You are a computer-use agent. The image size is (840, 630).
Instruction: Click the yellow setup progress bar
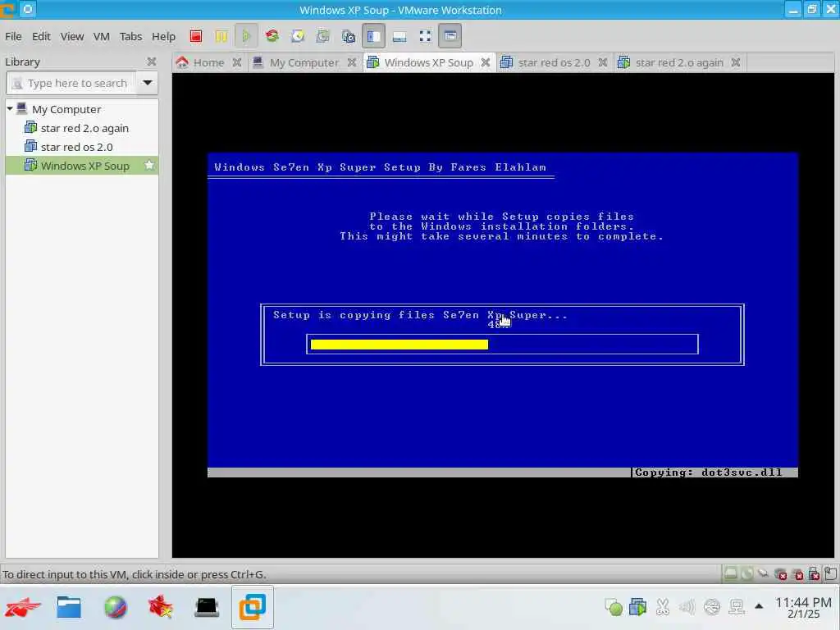[399, 345]
